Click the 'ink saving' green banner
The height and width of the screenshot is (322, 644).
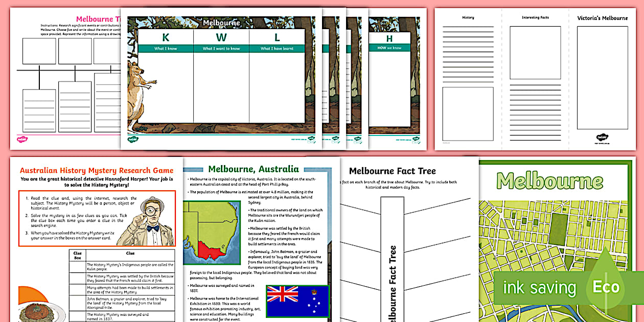(x=539, y=287)
